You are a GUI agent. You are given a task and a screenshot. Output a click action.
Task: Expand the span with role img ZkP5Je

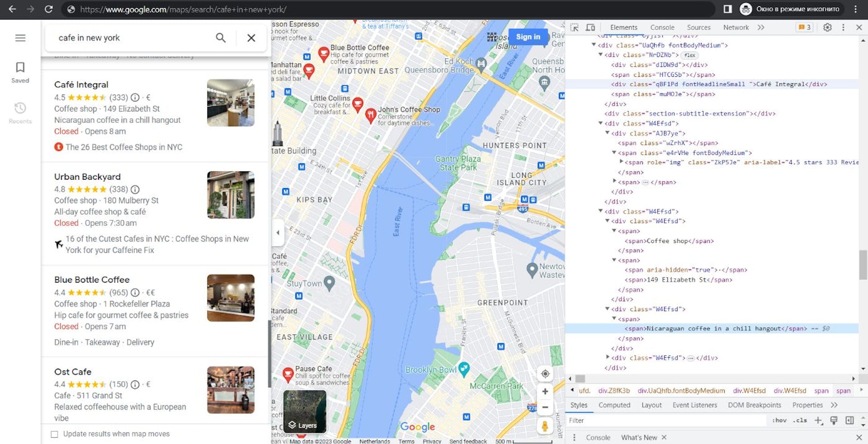point(621,162)
